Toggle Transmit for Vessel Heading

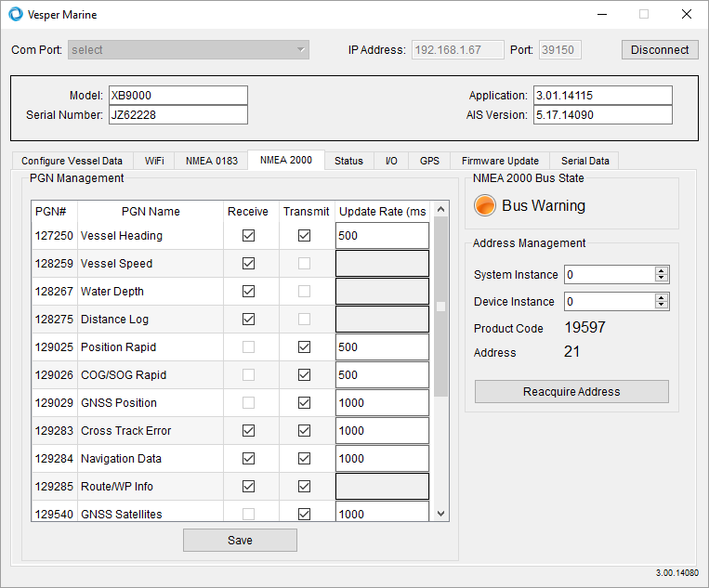click(304, 235)
